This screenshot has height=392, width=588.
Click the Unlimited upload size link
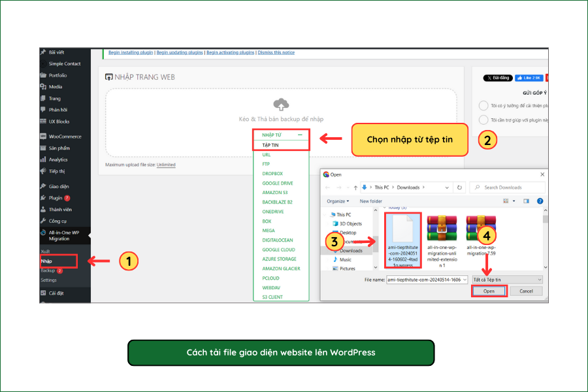pyautogui.click(x=166, y=165)
